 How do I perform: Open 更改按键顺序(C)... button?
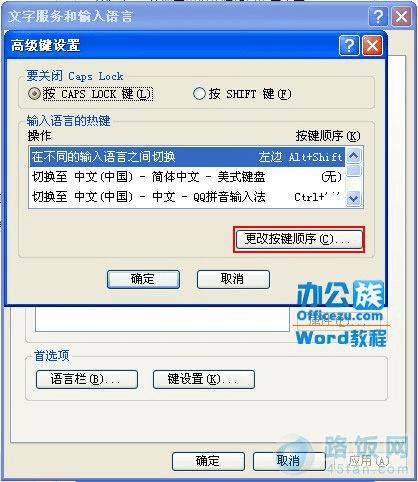pyautogui.click(x=299, y=239)
